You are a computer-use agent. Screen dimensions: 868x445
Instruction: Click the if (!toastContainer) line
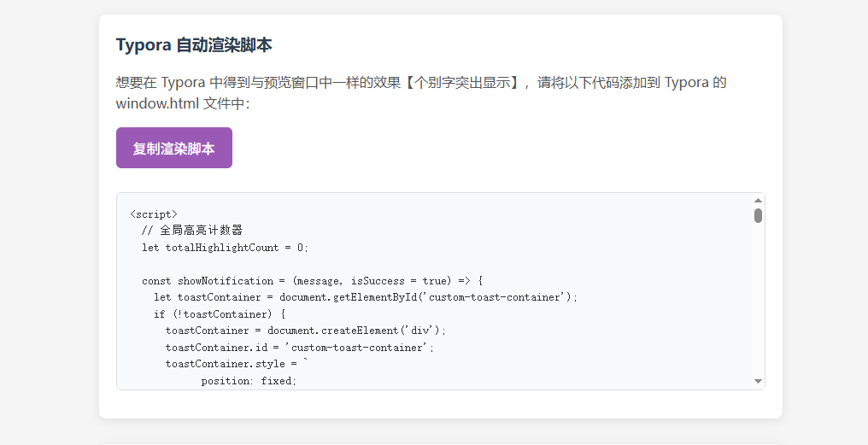(x=220, y=313)
